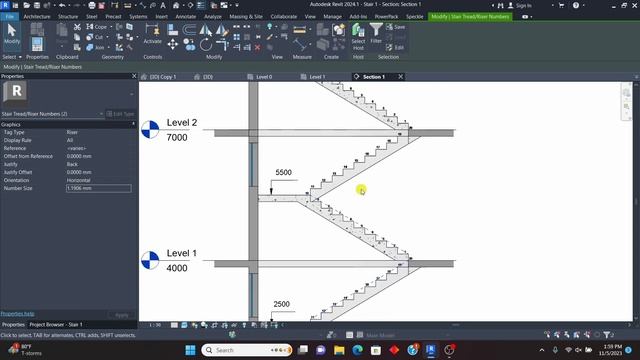Select Trim/Extend to Corner tool
This screenshot has width=640, height=360.
click(x=222, y=44)
